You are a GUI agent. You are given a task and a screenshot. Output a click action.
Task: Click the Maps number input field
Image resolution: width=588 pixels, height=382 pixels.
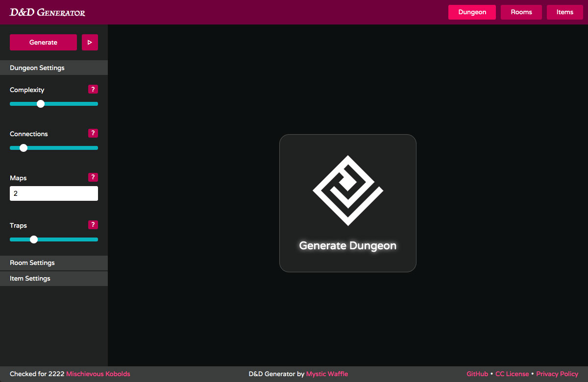point(54,193)
